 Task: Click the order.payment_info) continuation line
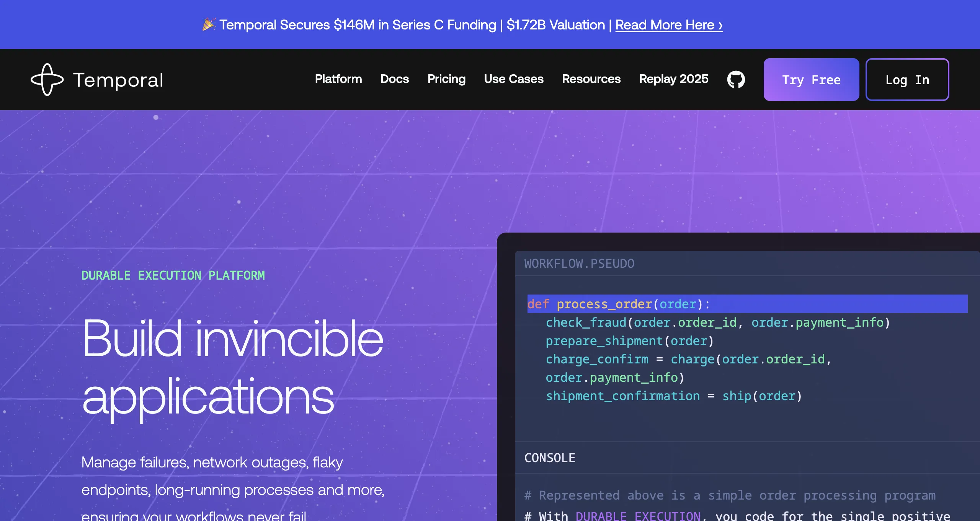point(615,377)
